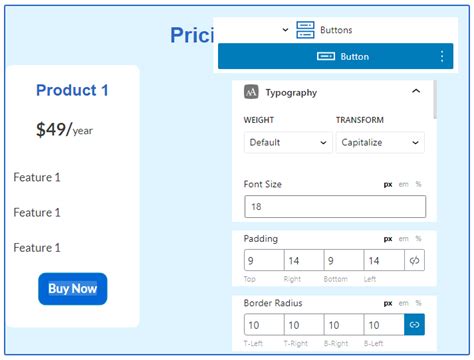Open the Button three-dot options menu
474x360 pixels.
(442, 56)
